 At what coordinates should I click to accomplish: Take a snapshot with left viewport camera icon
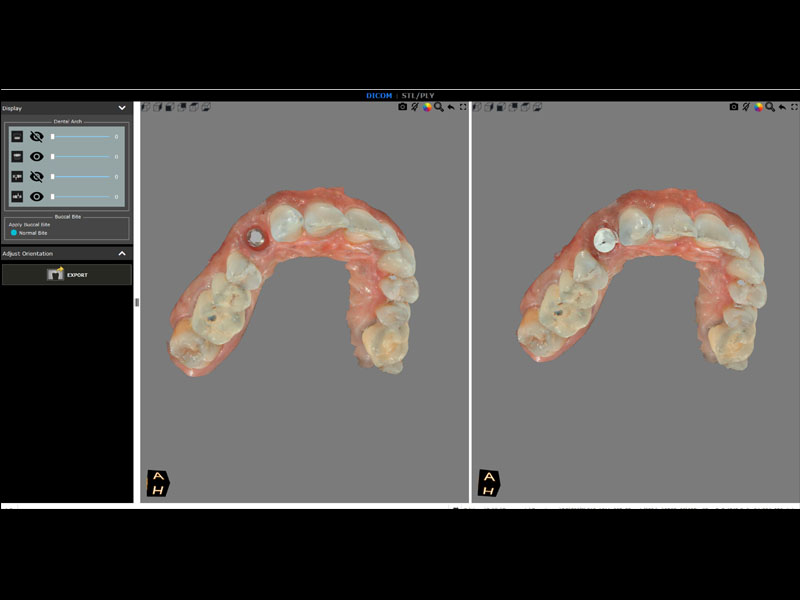click(x=403, y=107)
